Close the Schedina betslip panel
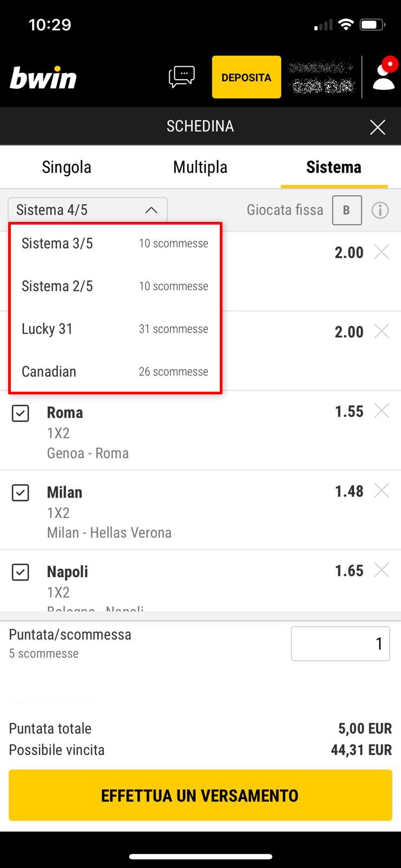The width and height of the screenshot is (401, 868). coord(377,127)
